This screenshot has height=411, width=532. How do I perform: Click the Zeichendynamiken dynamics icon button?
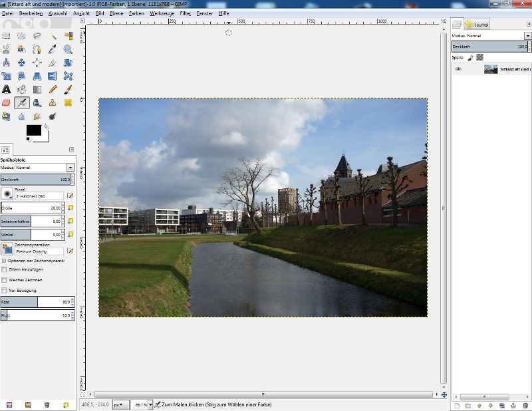[x=7, y=249]
